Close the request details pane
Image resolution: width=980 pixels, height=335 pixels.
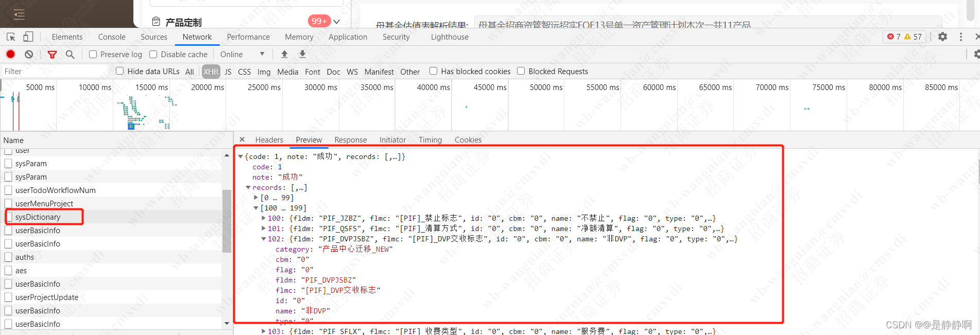[x=242, y=139]
